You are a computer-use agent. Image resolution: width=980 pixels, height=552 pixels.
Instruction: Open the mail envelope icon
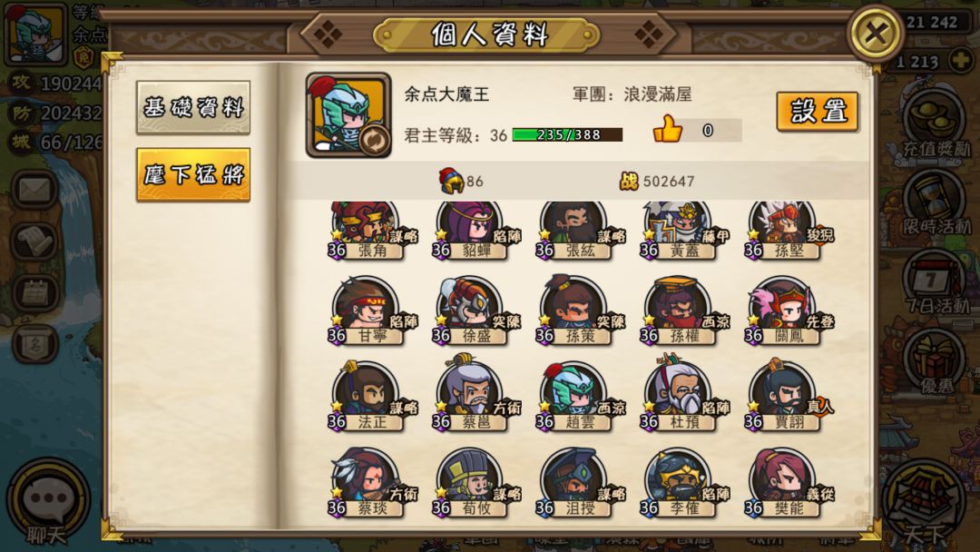pyautogui.click(x=35, y=190)
